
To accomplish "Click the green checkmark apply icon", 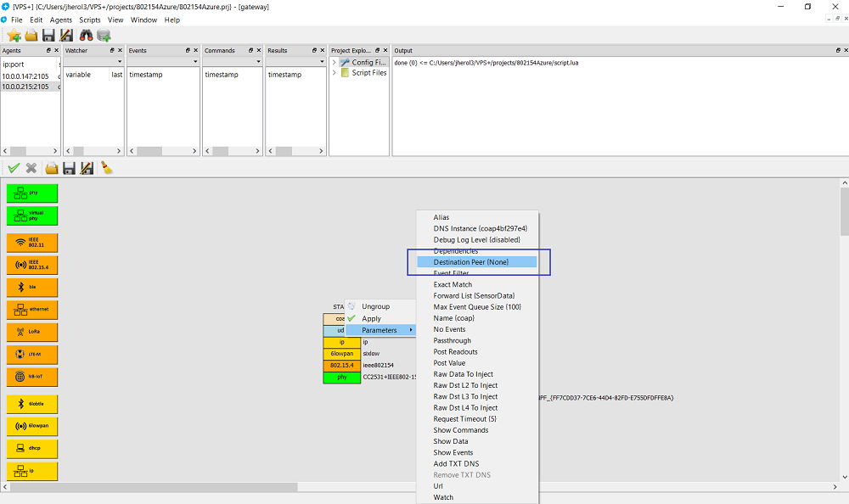I will pyautogui.click(x=14, y=168).
